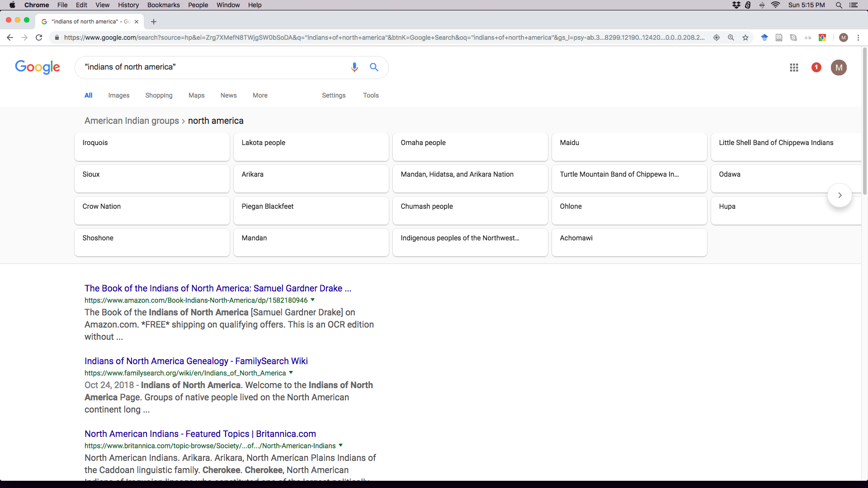Expand the FamilySearch result URL dropdown arrow

pos(291,373)
